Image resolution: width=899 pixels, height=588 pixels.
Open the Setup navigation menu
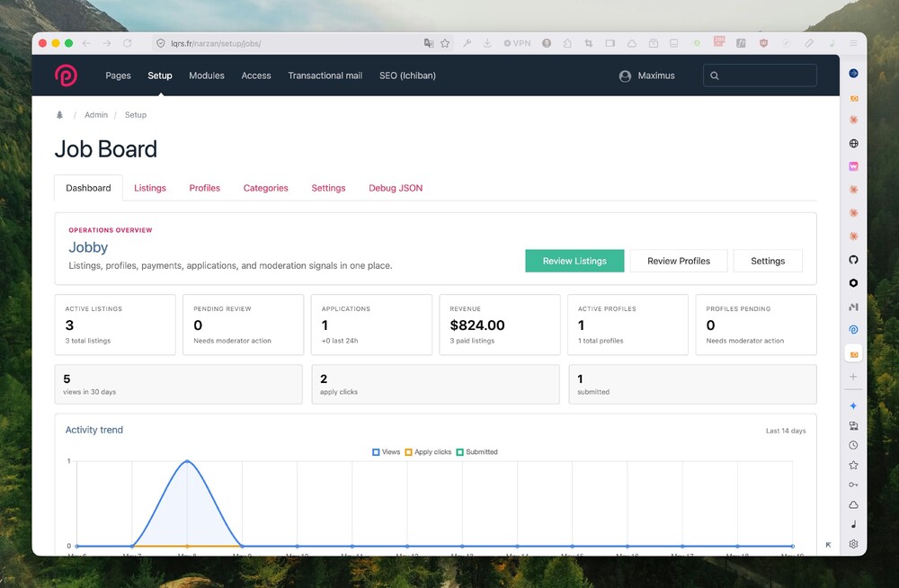point(160,76)
